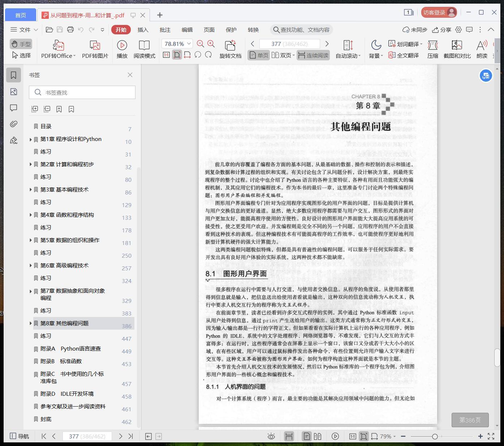
Task: Toggle eye protection mode icon in status bar
Action: point(271,437)
